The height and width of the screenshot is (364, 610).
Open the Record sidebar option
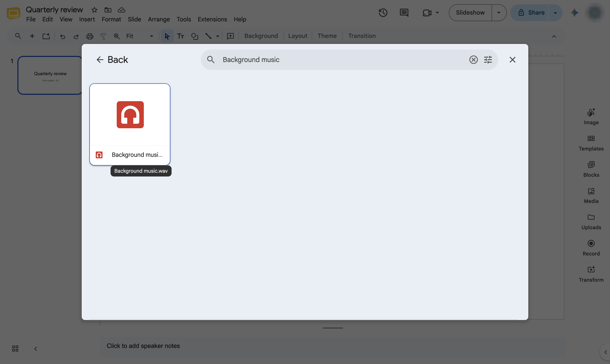click(591, 248)
